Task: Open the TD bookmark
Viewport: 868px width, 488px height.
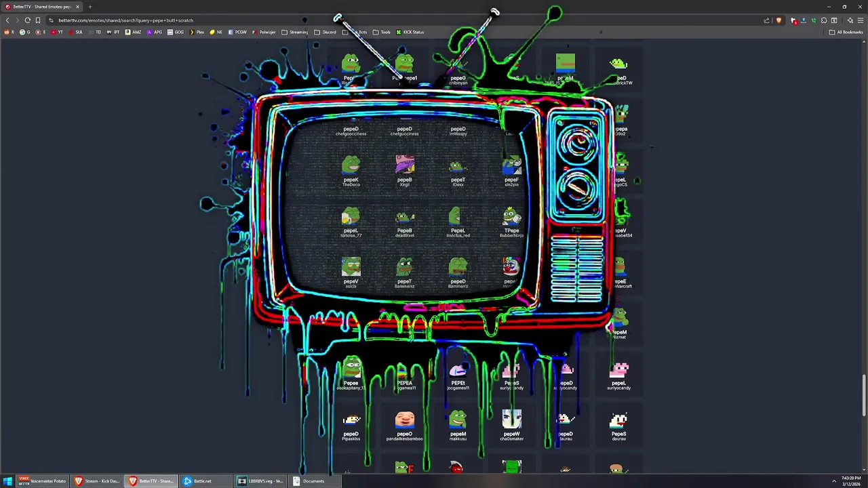Action: (x=95, y=32)
